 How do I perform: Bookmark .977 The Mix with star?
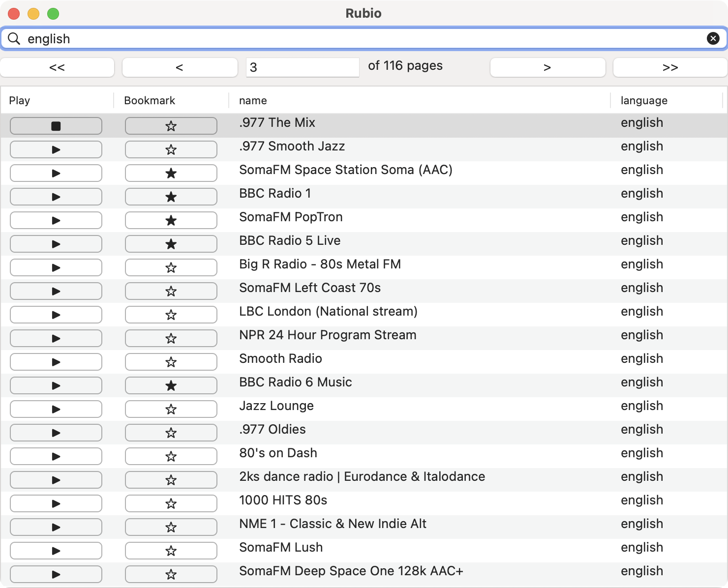[x=171, y=126]
